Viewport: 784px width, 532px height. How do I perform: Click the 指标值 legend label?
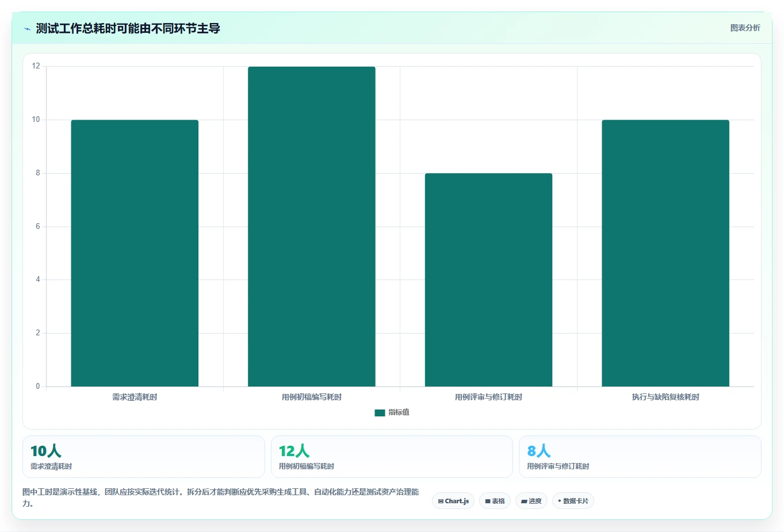coord(399,412)
